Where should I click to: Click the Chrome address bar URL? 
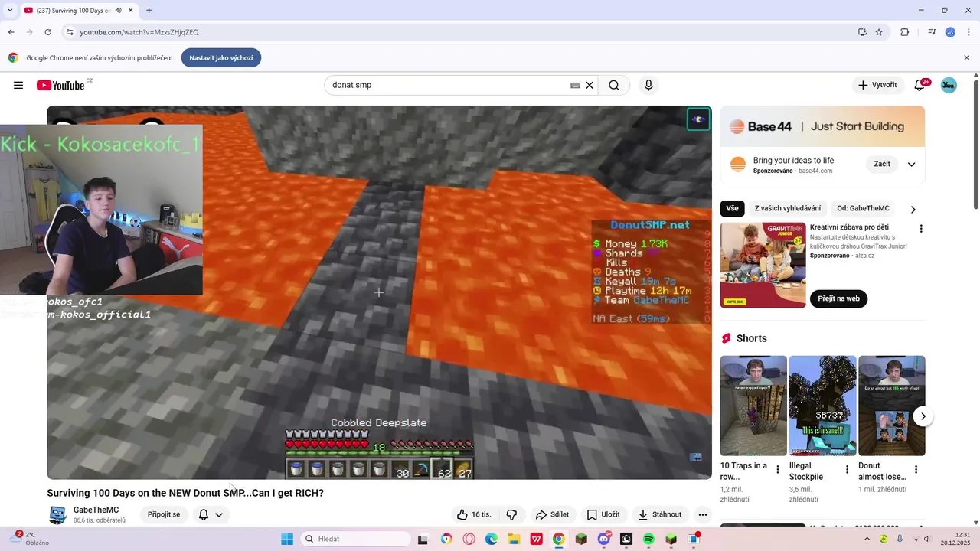click(139, 32)
